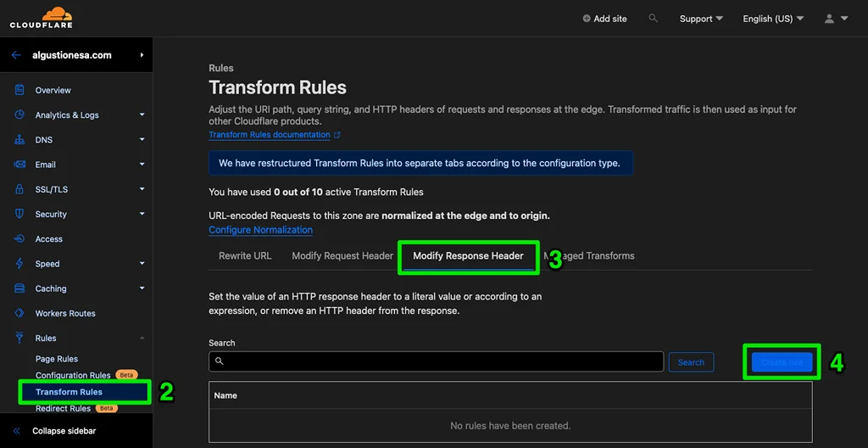
Task: Click the Cloudflare logo
Action: pos(41,17)
